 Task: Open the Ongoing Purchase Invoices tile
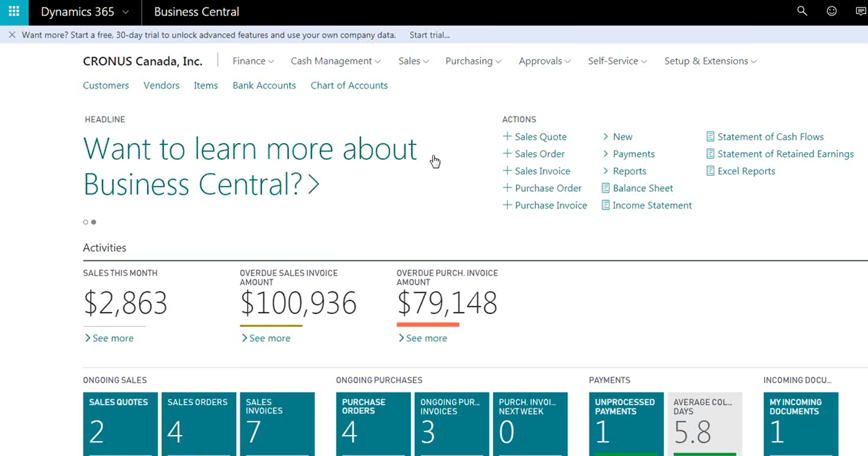click(451, 424)
